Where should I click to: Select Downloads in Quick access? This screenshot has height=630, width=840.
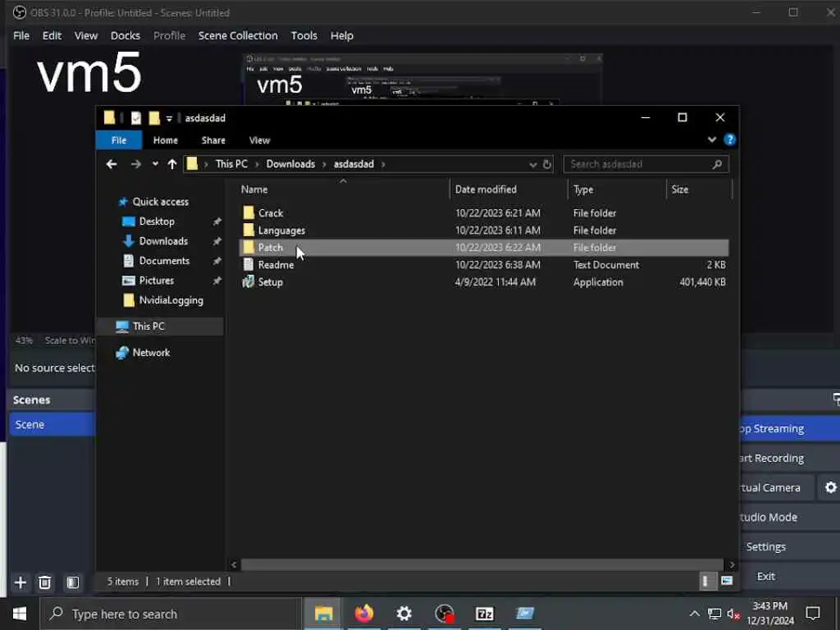tap(163, 241)
